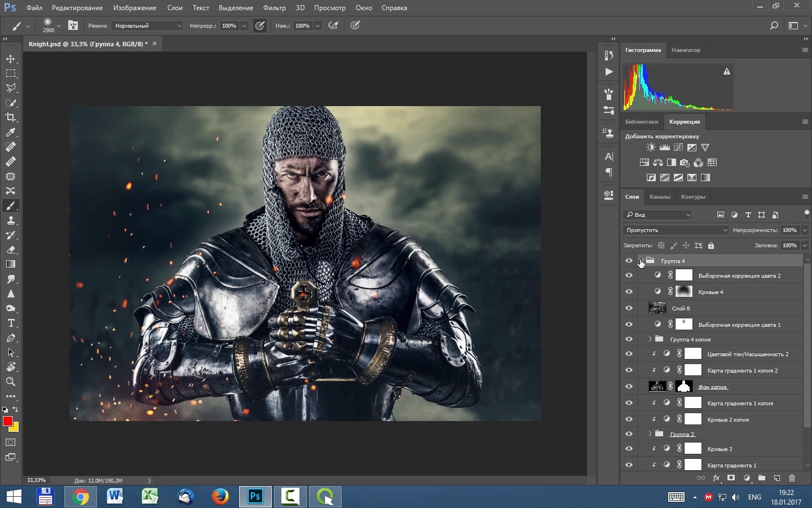The height and width of the screenshot is (508, 812).
Task: Delete layer using trash icon
Action: 792,478
